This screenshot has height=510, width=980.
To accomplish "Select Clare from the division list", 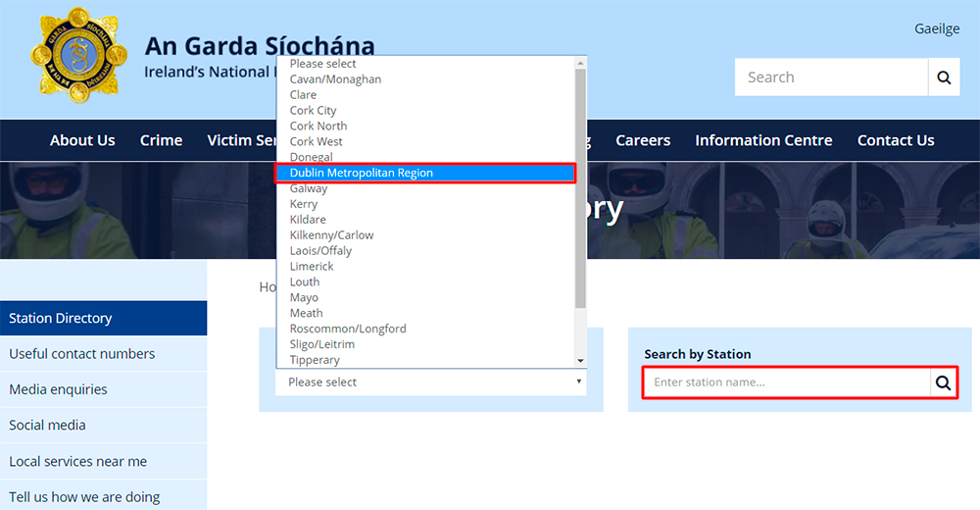I will tap(425, 94).
